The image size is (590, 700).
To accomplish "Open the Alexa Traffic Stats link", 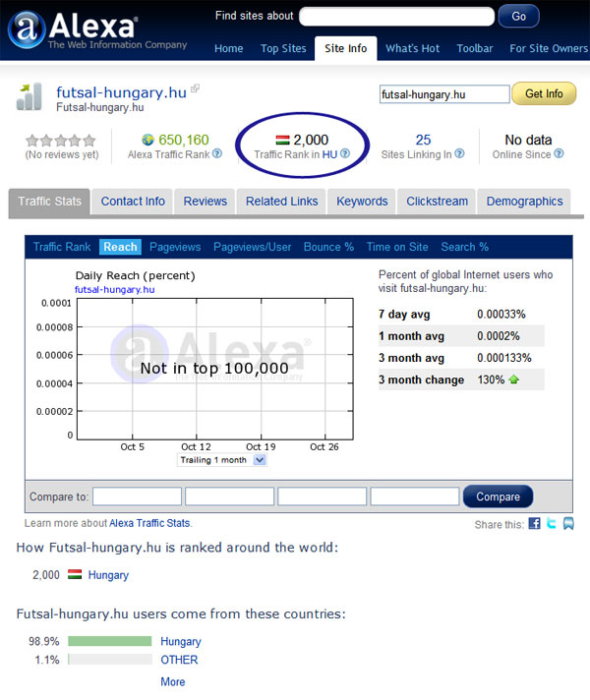I will 149,523.
